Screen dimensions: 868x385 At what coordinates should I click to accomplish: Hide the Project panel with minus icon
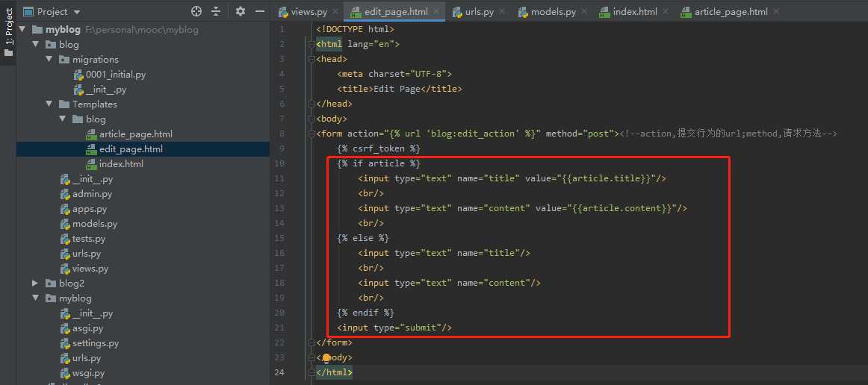click(x=259, y=11)
